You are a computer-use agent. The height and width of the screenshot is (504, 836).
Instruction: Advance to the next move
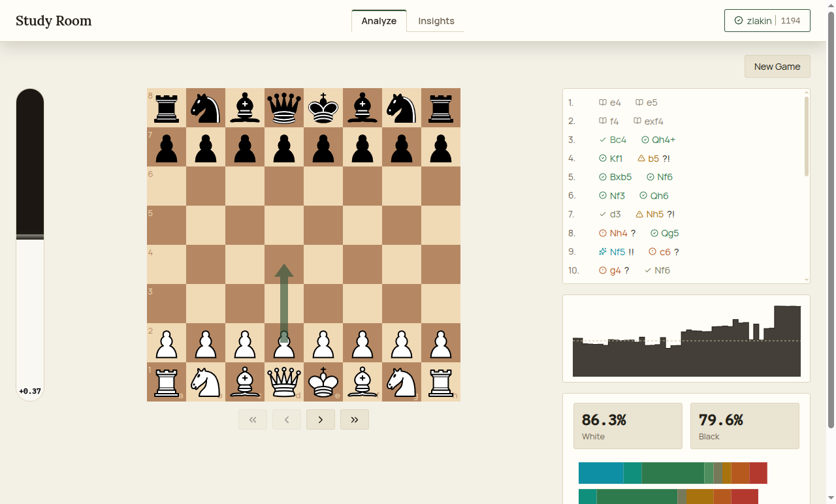pyautogui.click(x=321, y=420)
